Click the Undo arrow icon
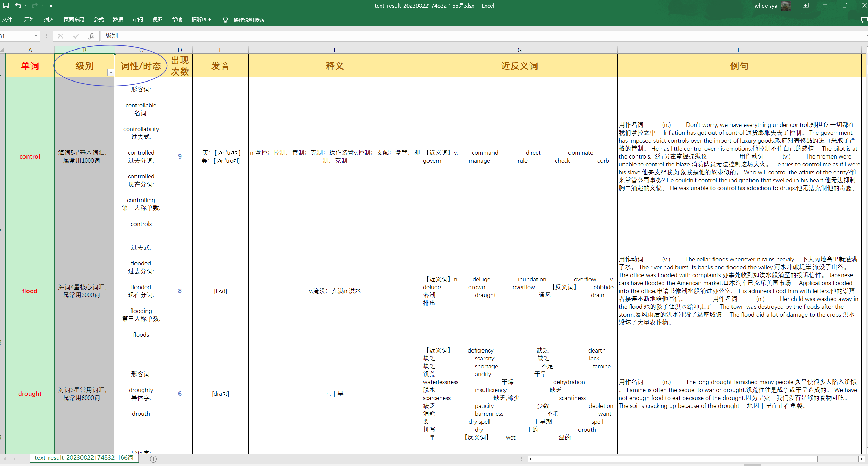The height and width of the screenshot is (466, 868). pos(18,6)
